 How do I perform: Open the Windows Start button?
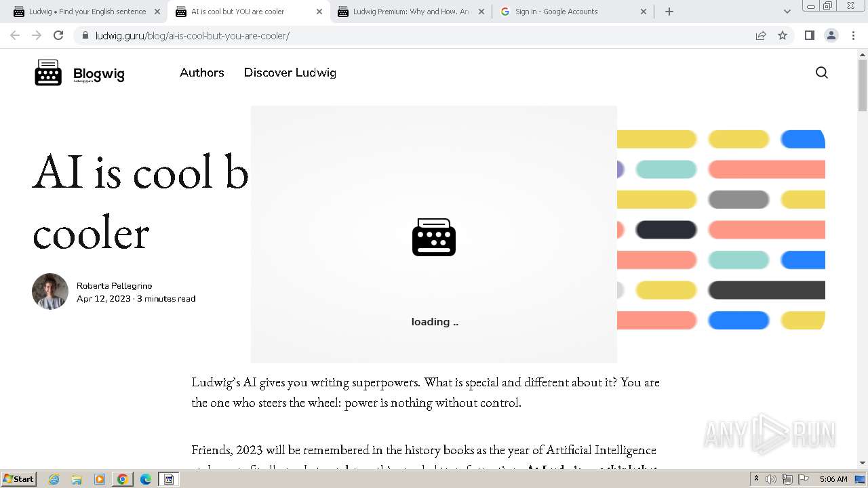19,479
